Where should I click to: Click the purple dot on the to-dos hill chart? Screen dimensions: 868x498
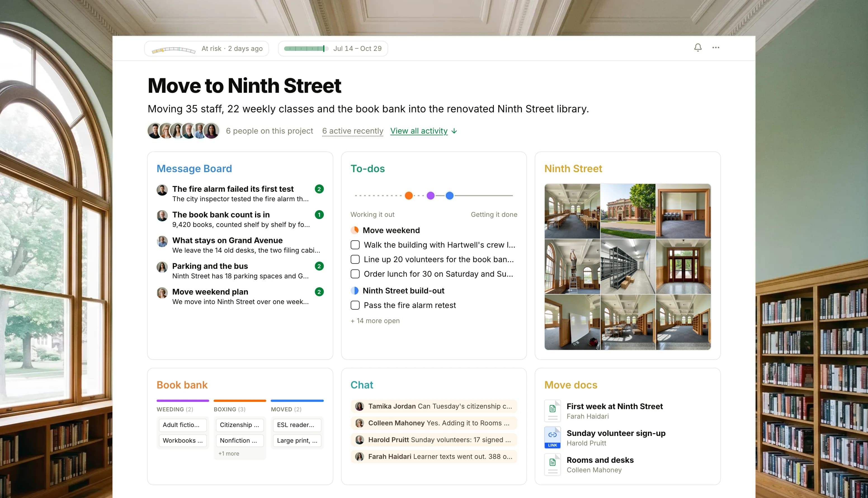point(430,196)
